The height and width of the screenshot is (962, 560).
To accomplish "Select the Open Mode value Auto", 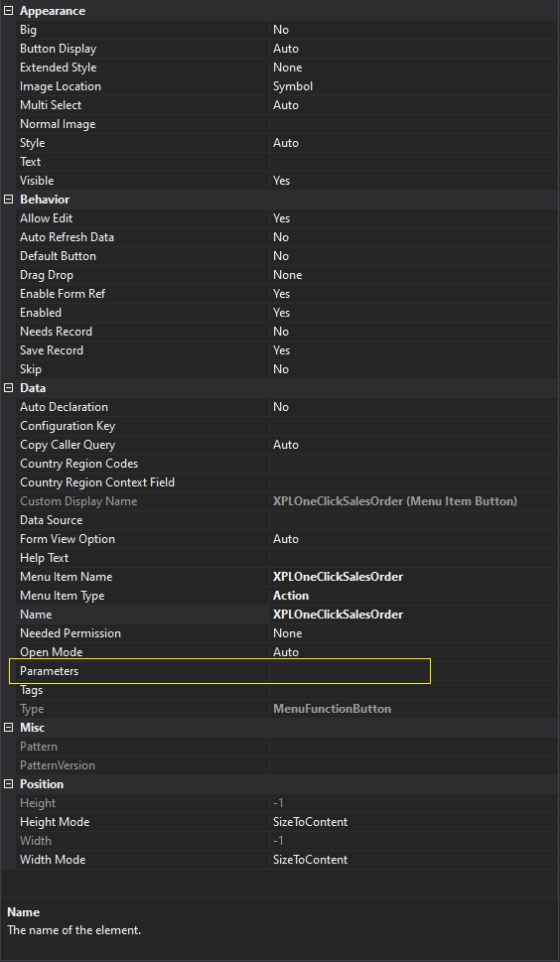I will point(286,652).
